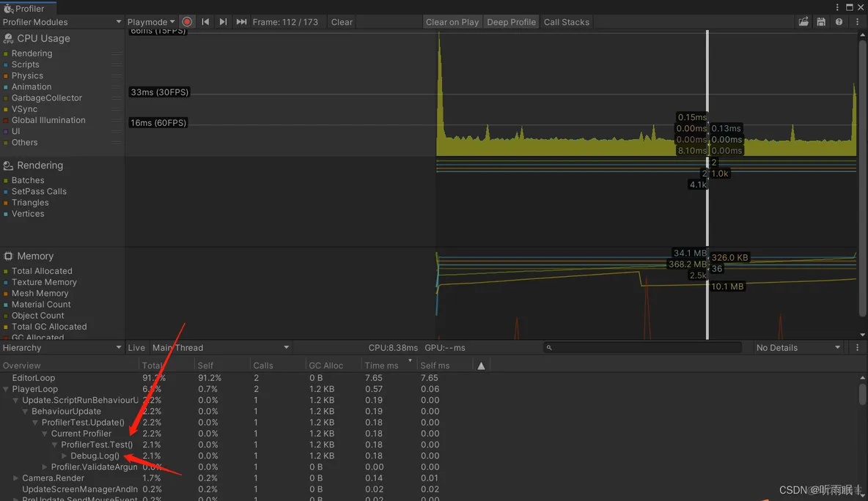Toggle Total GC Allocated series visibility
Screen dimensions: 868x501
(x=6, y=327)
